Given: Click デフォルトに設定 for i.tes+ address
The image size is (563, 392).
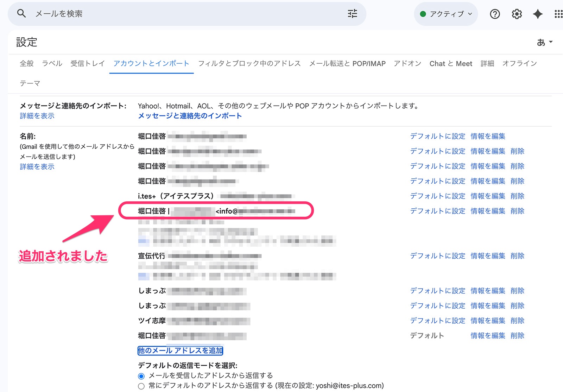Looking at the screenshot, I should click(x=437, y=196).
